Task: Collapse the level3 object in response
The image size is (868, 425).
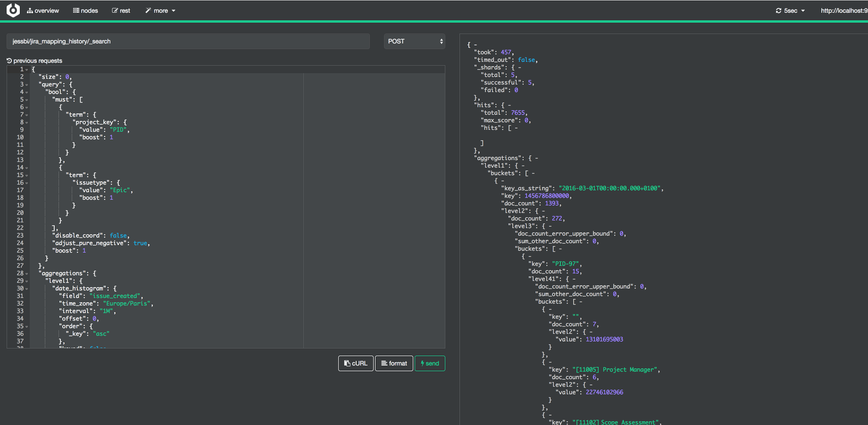Action: [550, 226]
